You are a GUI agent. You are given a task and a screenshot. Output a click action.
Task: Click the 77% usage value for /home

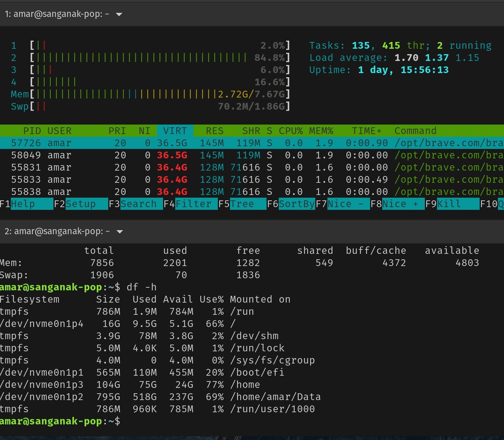tap(215, 384)
